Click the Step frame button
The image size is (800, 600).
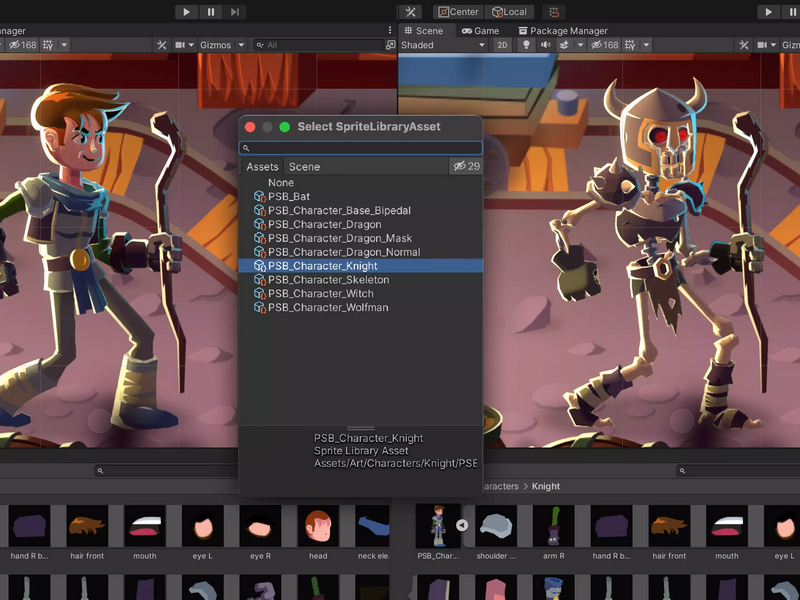tap(235, 12)
